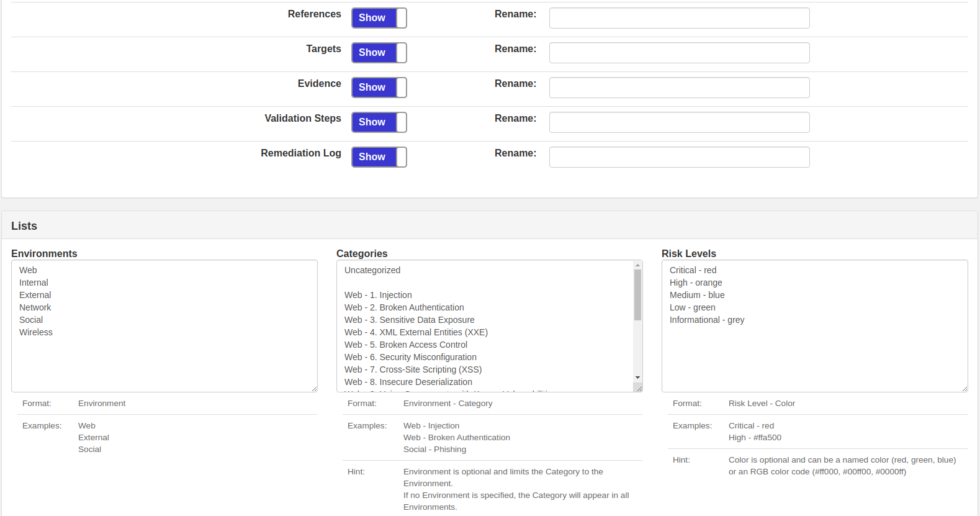Click the Targets Rename input field

[680, 53]
